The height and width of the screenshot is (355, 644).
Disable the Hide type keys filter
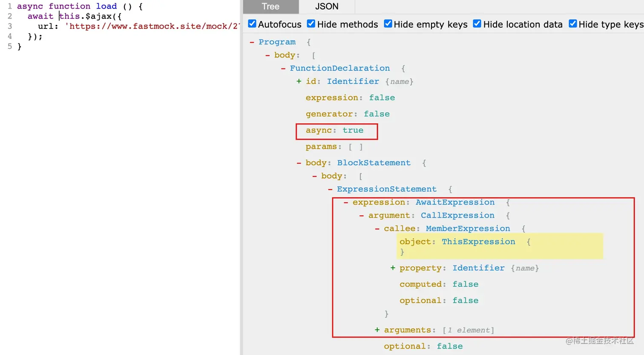(572, 23)
